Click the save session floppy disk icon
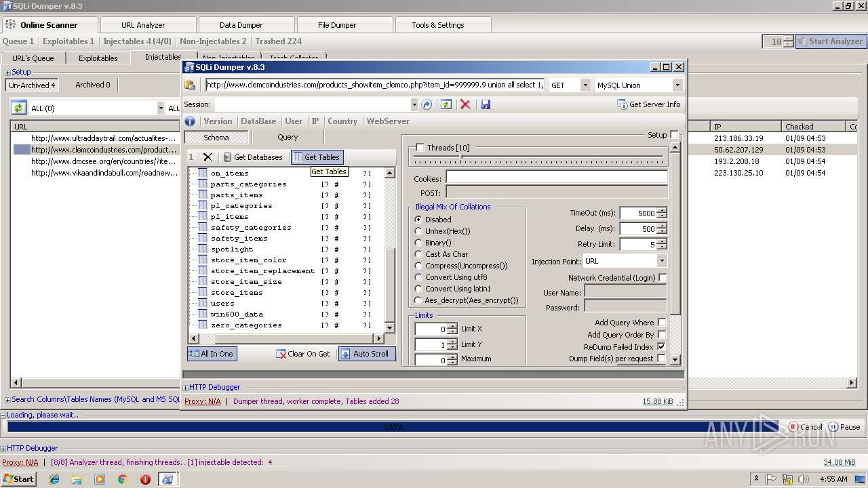 [485, 104]
